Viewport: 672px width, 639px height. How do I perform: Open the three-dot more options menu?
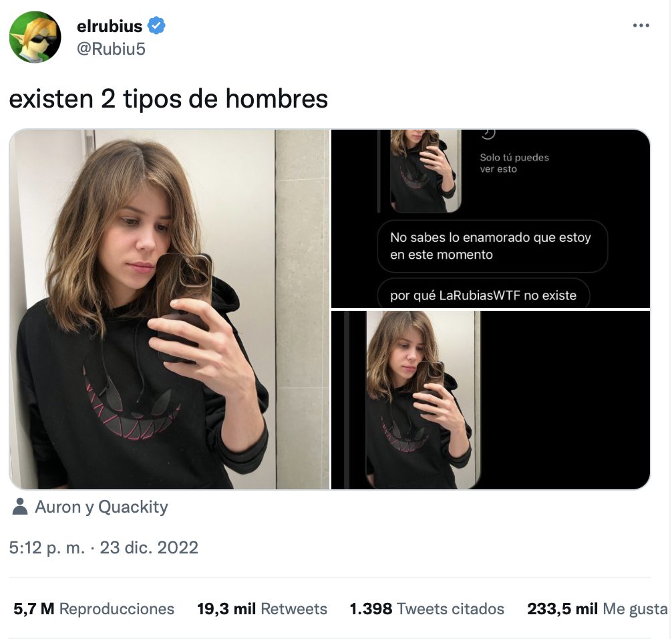(641, 25)
